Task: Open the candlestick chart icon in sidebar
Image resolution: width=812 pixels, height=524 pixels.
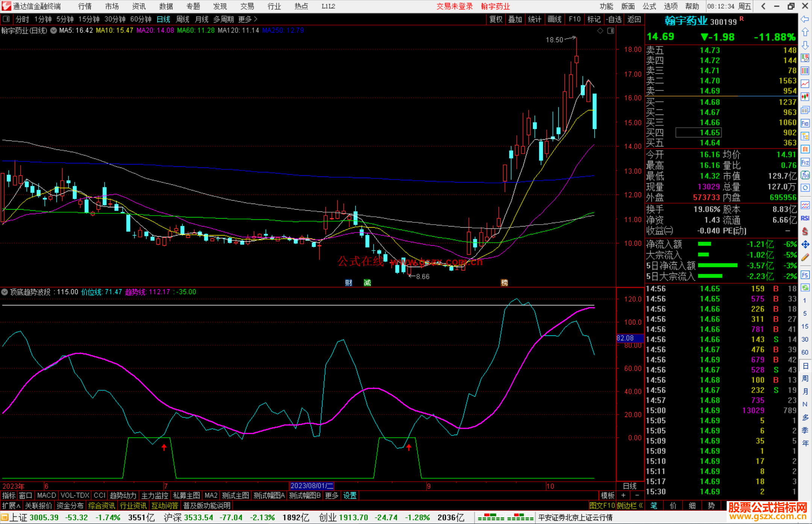Action: [804, 97]
